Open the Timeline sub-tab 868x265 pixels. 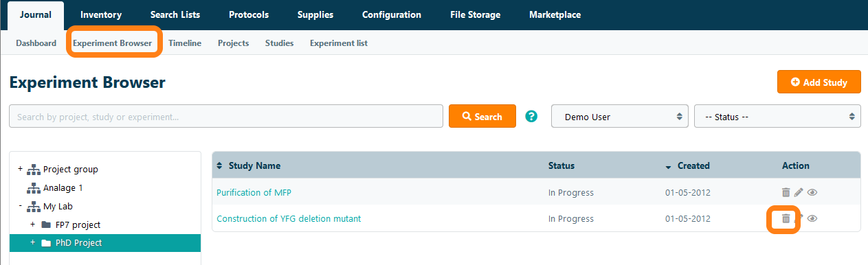185,43
